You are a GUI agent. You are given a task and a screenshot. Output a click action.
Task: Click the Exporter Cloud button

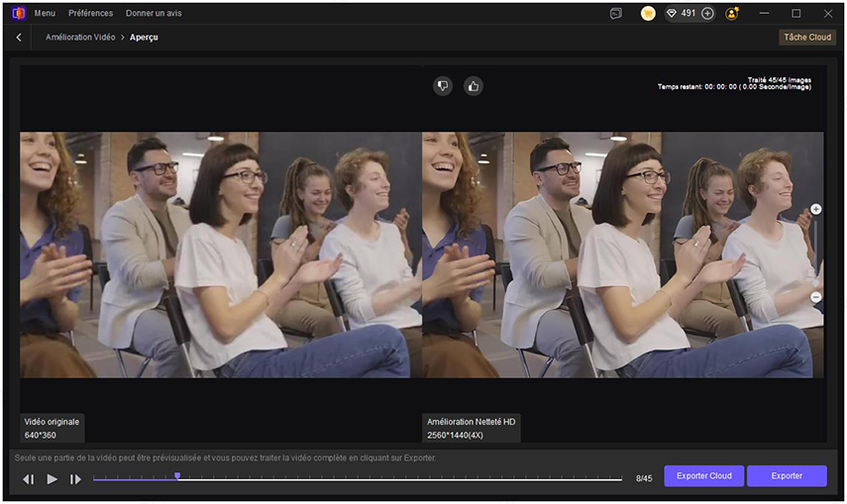coord(703,476)
